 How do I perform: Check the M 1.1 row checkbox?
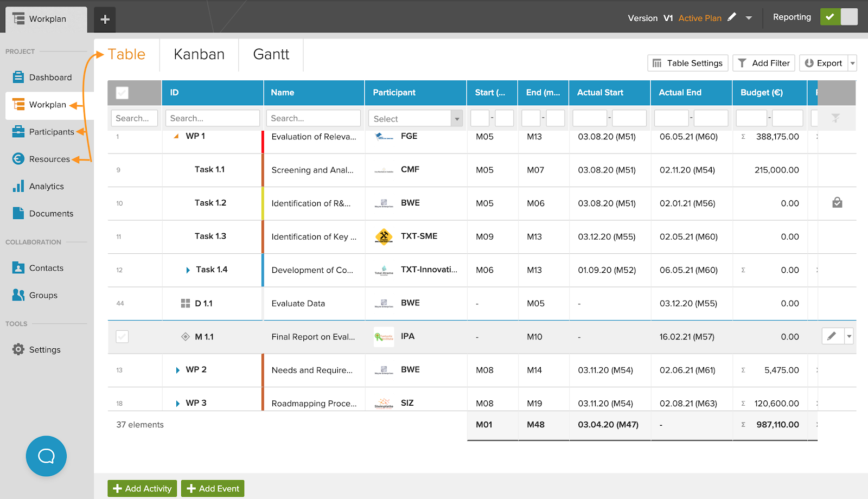[x=123, y=337]
